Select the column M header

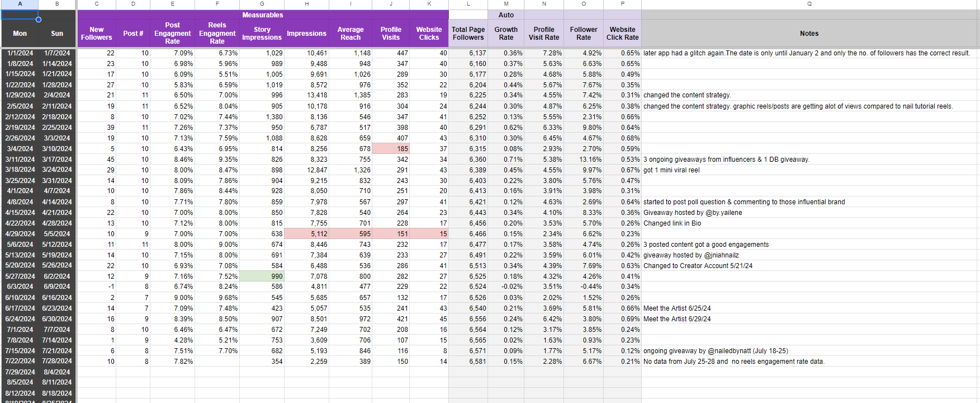pos(506,4)
